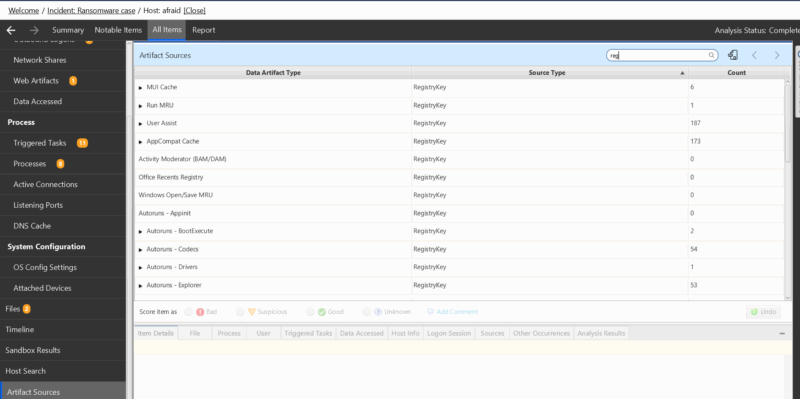Go to previous search result chevron
The image size is (800, 399).
(755, 55)
